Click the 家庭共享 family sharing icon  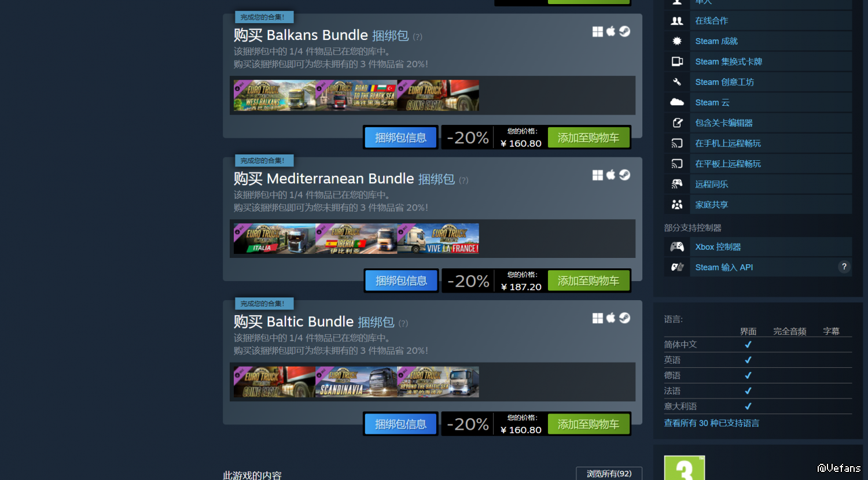[x=676, y=205]
